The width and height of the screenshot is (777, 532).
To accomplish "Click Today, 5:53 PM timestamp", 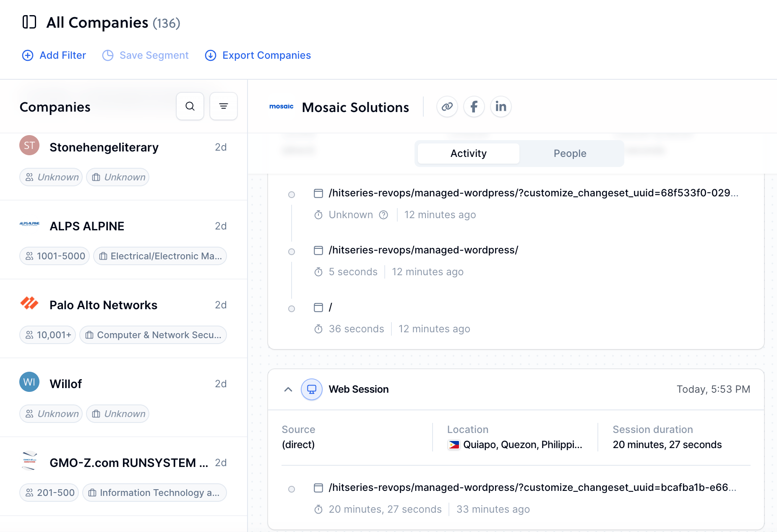I will point(713,389).
